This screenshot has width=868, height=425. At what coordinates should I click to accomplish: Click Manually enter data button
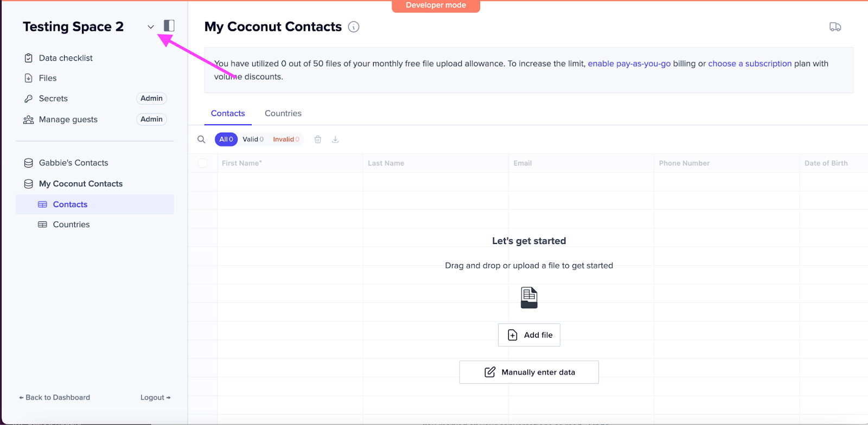(529, 372)
